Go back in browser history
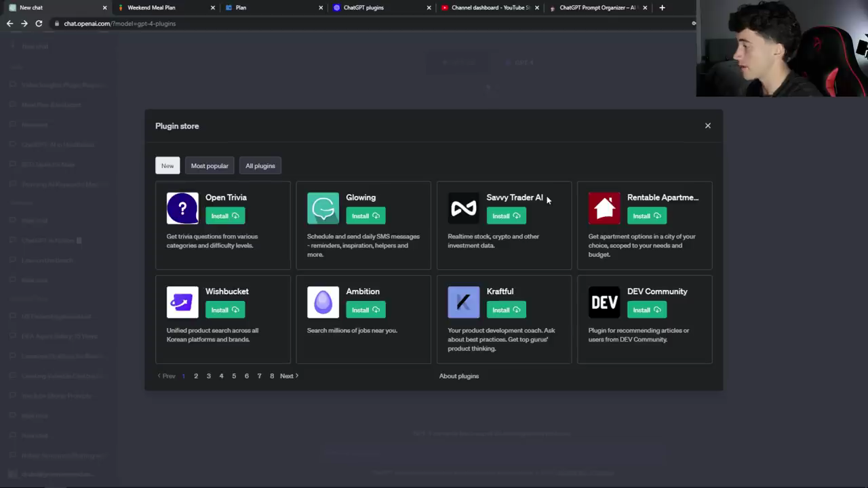This screenshot has height=488, width=868. click(x=9, y=23)
